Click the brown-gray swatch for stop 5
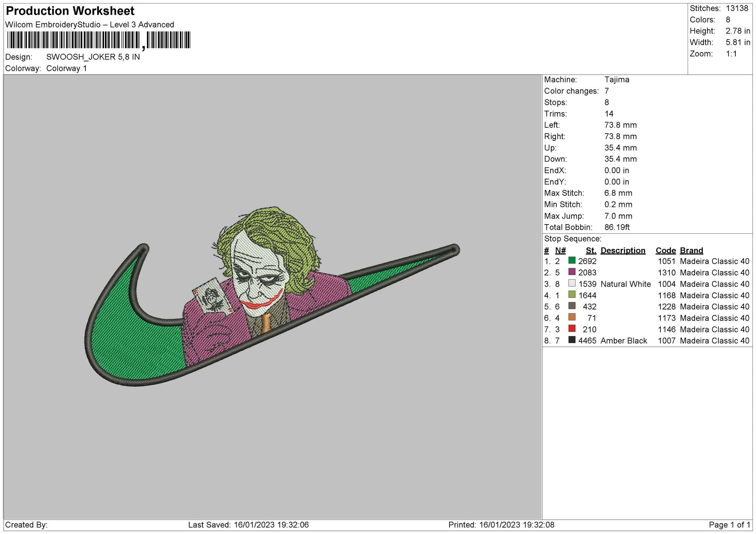756x534 pixels. click(571, 306)
